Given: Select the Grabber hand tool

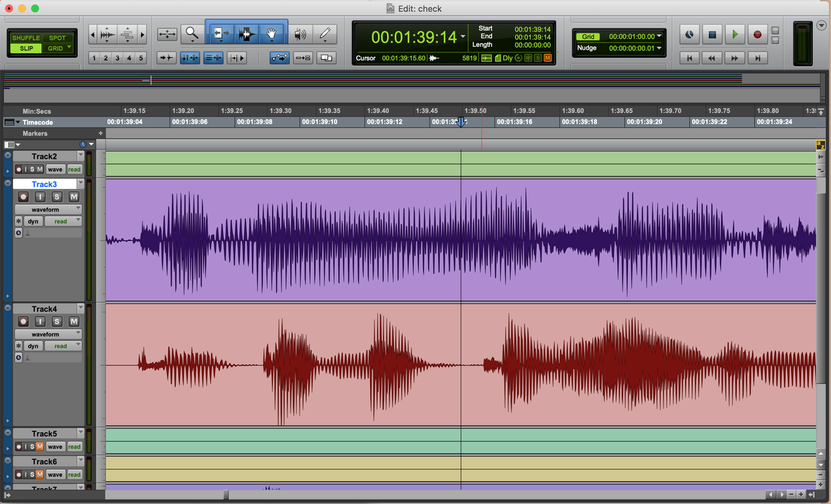Looking at the screenshot, I should coord(272,33).
